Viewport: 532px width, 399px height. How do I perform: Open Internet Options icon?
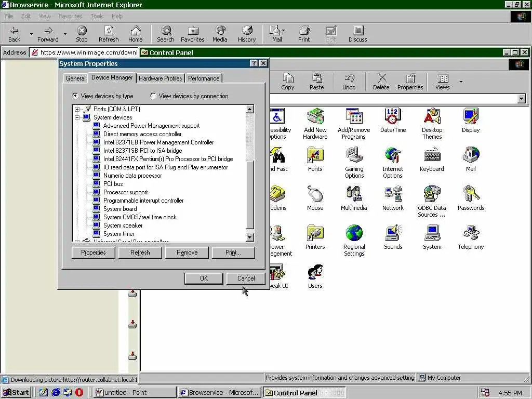pyautogui.click(x=393, y=163)
